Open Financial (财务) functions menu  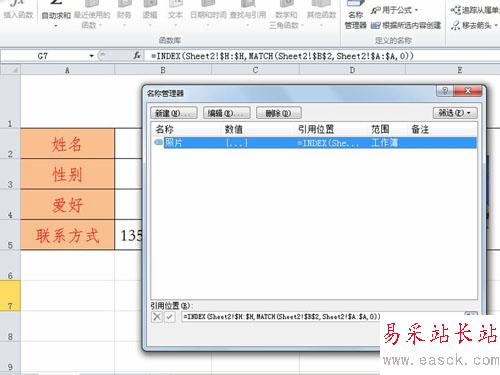[x=124, y=13]
